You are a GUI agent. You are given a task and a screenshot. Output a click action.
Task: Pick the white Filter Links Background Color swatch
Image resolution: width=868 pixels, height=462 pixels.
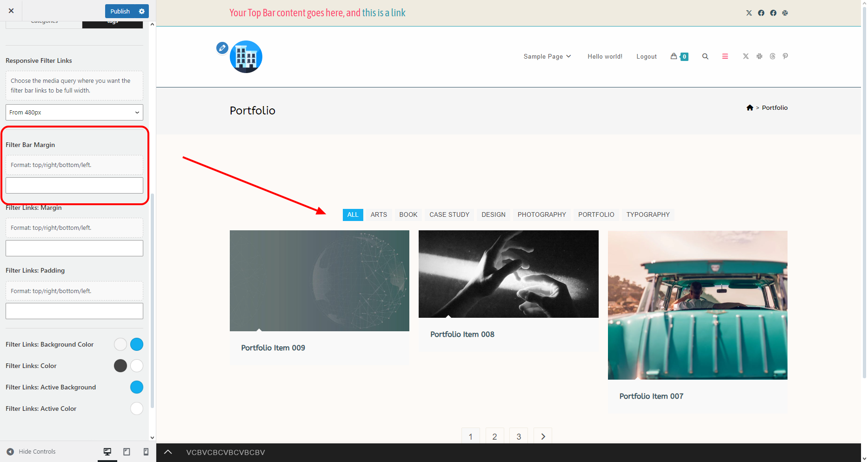(120, 344)
